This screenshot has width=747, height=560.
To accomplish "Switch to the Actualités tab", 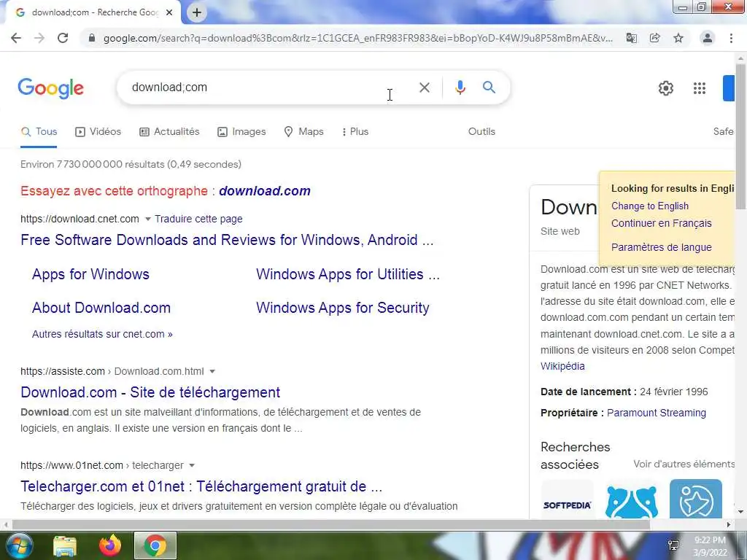I will [x=169, y=132].
